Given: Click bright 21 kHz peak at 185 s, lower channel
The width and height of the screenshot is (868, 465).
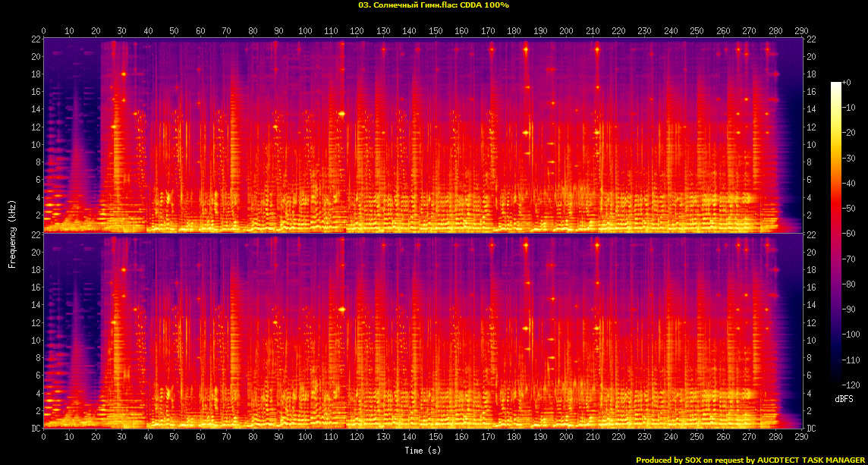Looking at the screenshot, I should [x=525, y=245].
